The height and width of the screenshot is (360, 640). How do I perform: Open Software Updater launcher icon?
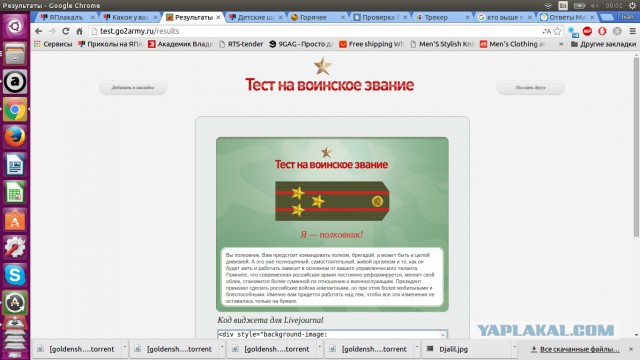(15, 303)
